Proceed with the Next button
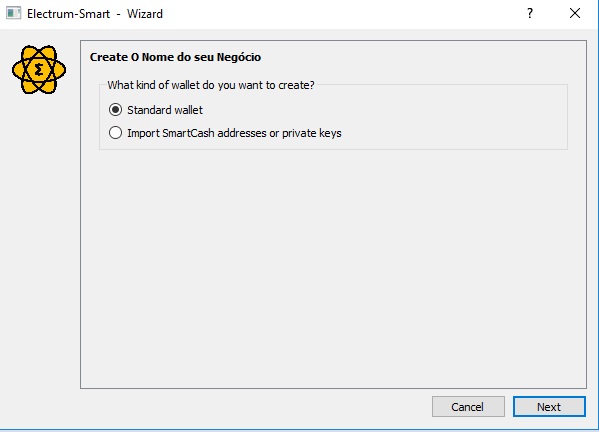The image size is (599, 432). pos(549,407)
